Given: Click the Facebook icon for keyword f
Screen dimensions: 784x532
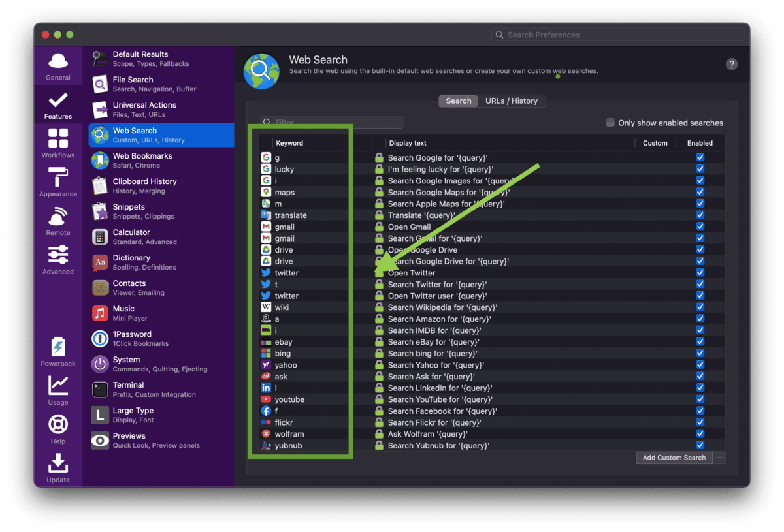Looking at the screenshot, I should (x=266, y=411).
